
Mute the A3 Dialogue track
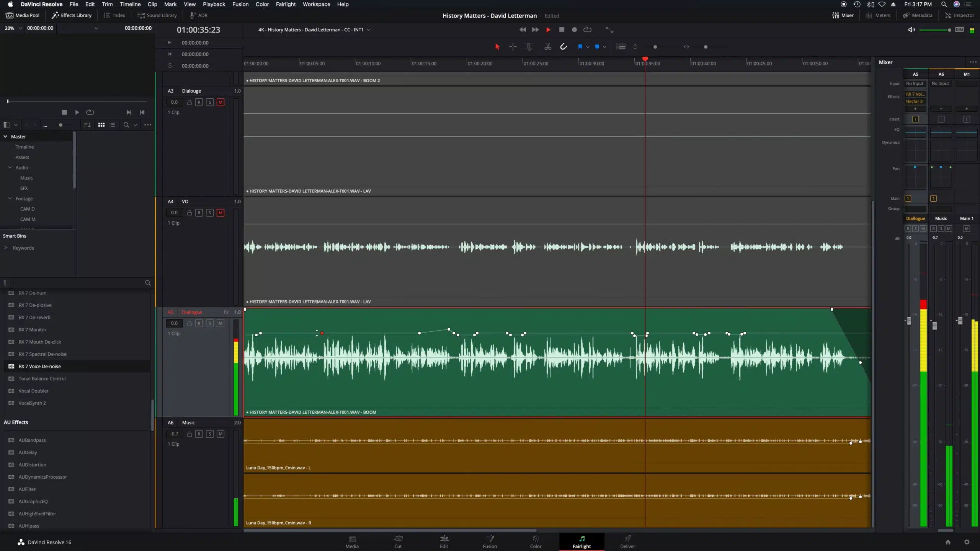point(220,101)
